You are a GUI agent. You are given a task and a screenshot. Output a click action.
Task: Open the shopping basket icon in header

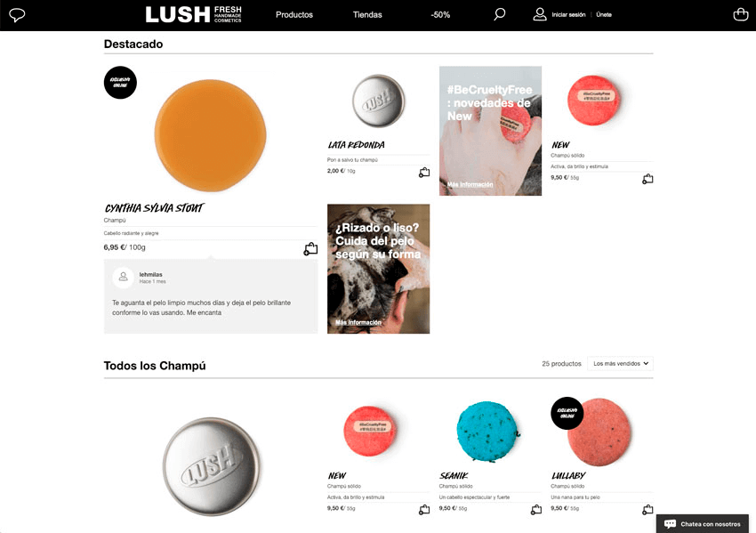pyautogui.click(x=741, y=14)
